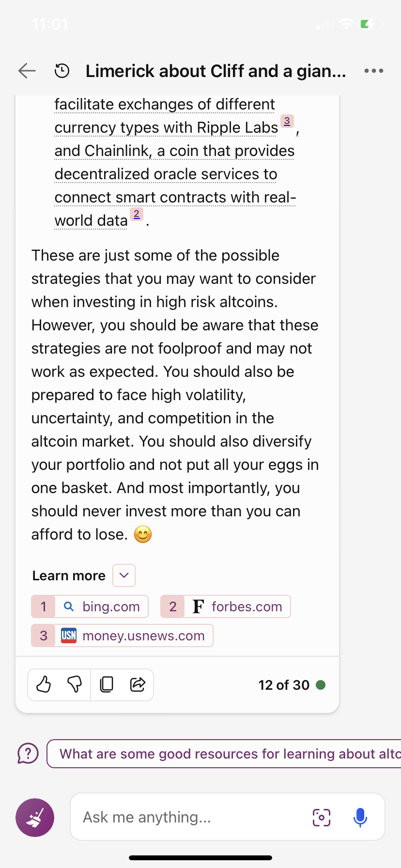Collapse the Learn more chevron
This screenshot has width=401, height=868.
(124, 575)
